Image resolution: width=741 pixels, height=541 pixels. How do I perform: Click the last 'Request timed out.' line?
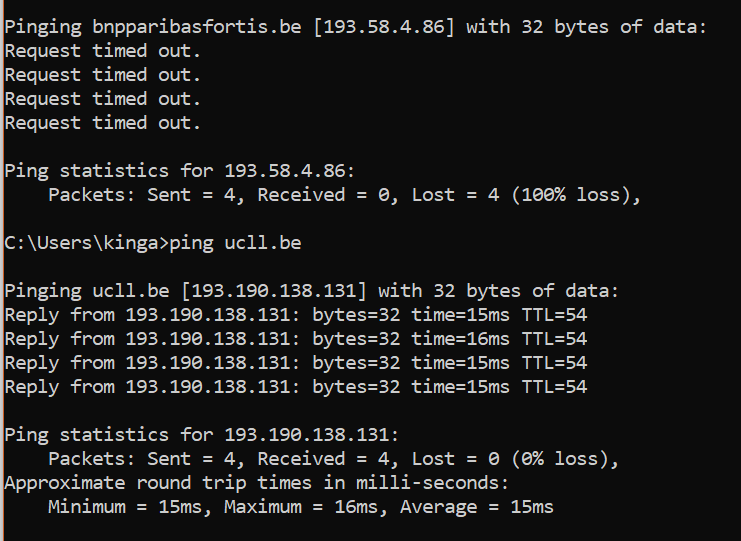pyautogui.click(x=103, y=123)
